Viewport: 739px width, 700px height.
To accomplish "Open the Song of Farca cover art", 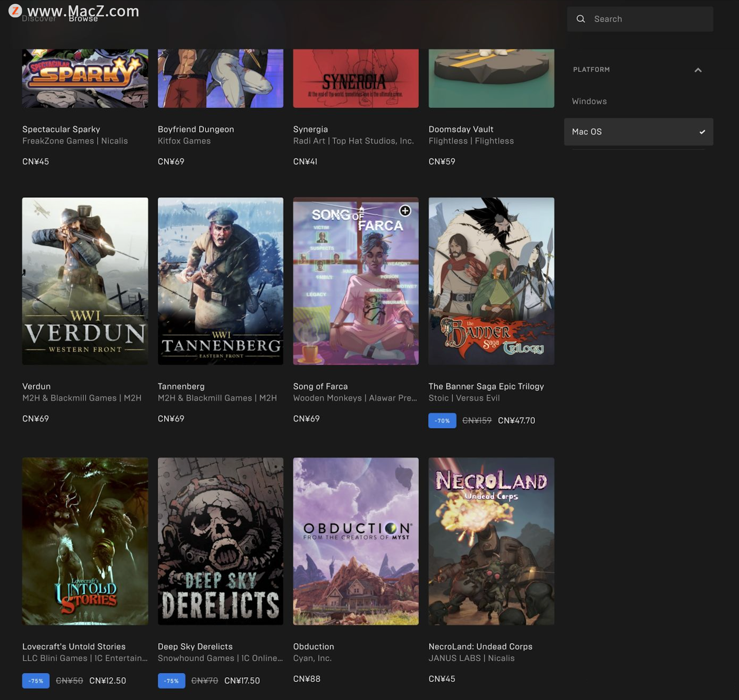I will (356, 281).
